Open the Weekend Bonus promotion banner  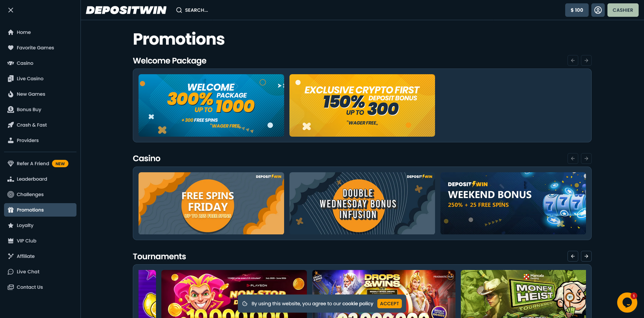tap(513, 203)
